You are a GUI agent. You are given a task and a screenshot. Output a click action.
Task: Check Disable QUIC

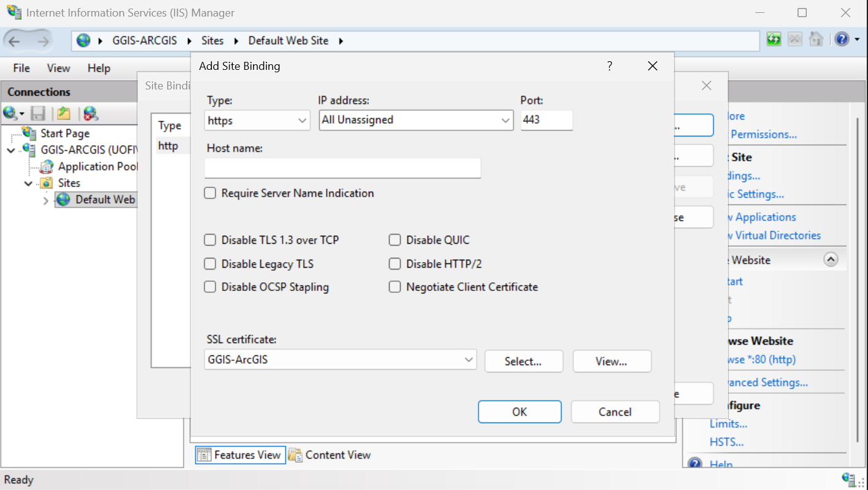(395, 240)
